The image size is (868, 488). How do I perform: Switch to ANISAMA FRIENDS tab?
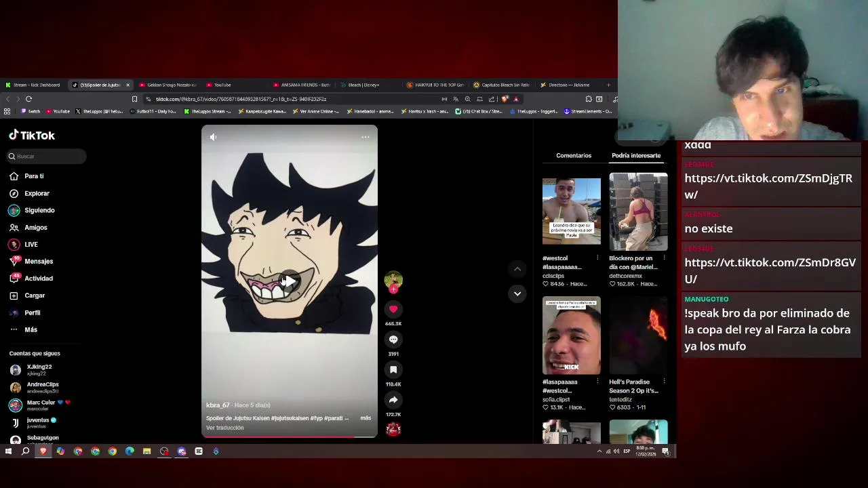point(302,85)
